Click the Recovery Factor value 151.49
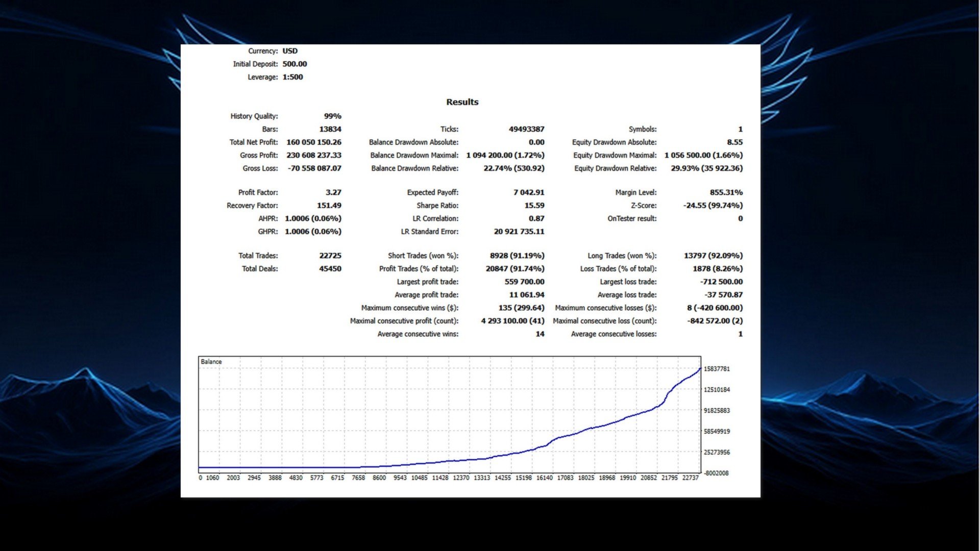This screenshot has width=980, height=551. (329, 206)
